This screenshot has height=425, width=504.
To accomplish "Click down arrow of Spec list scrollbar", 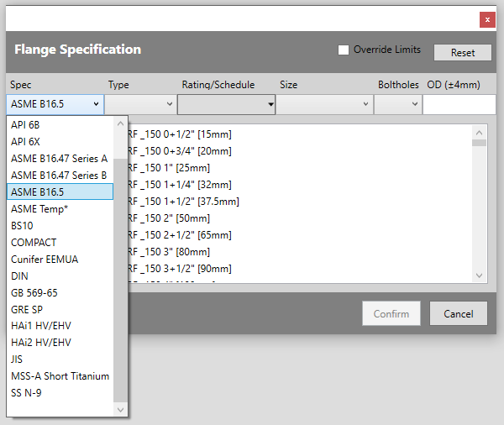I will coord(120,410).
